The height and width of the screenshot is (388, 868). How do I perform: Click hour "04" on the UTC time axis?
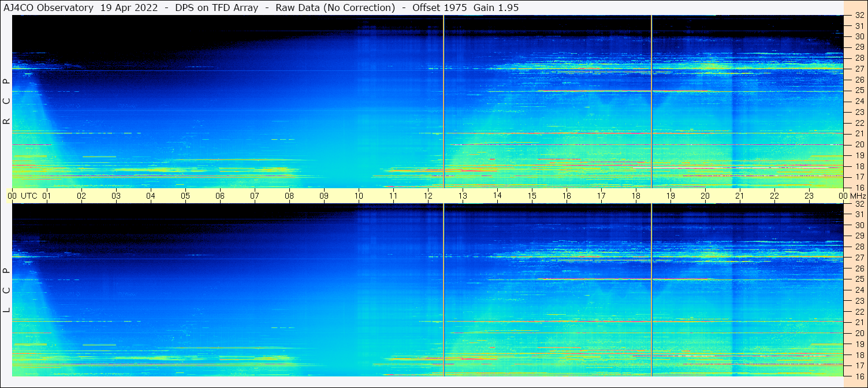tap(151, 196)
